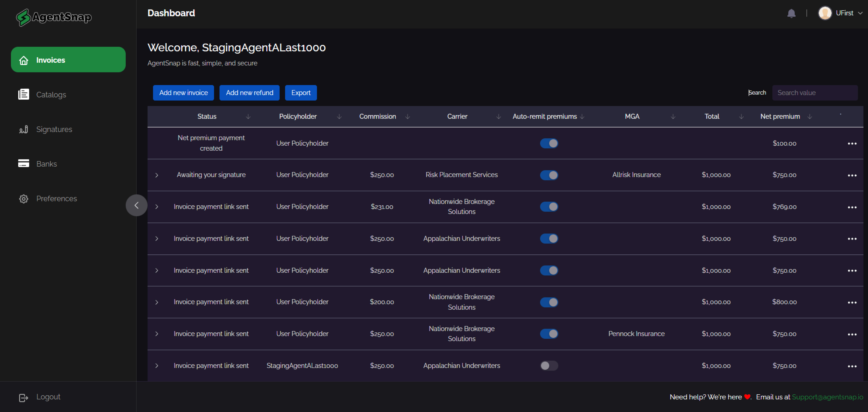Open the Invoices section
The width and height of the screenshot is (868, 412).
coord(68,60)
